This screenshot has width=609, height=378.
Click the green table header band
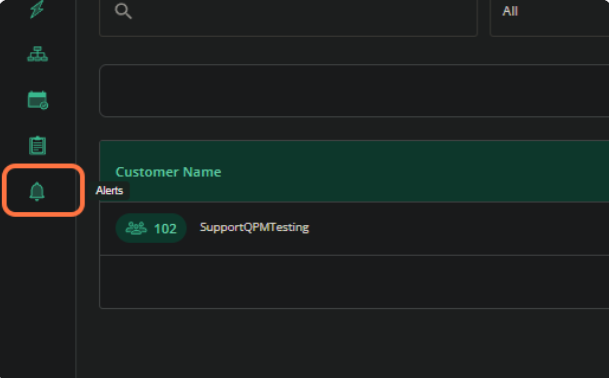[354, 171]
